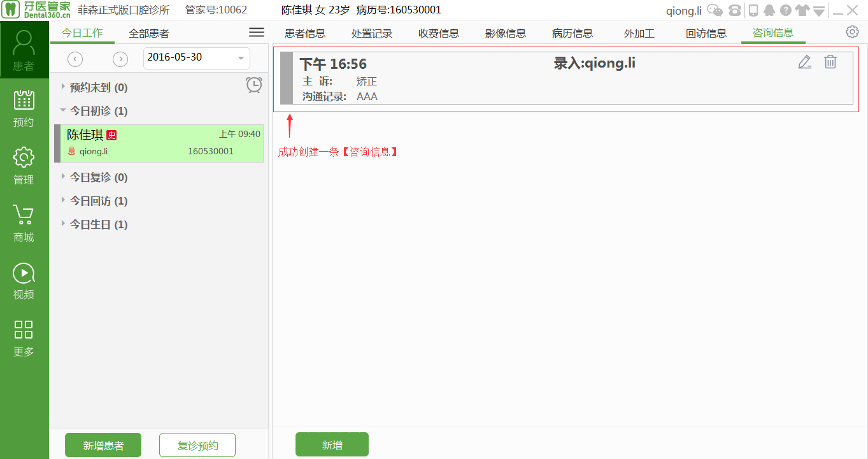868x459 pixels.
Task: Switch to 今日工作 tab
Action: coord(82,33)
